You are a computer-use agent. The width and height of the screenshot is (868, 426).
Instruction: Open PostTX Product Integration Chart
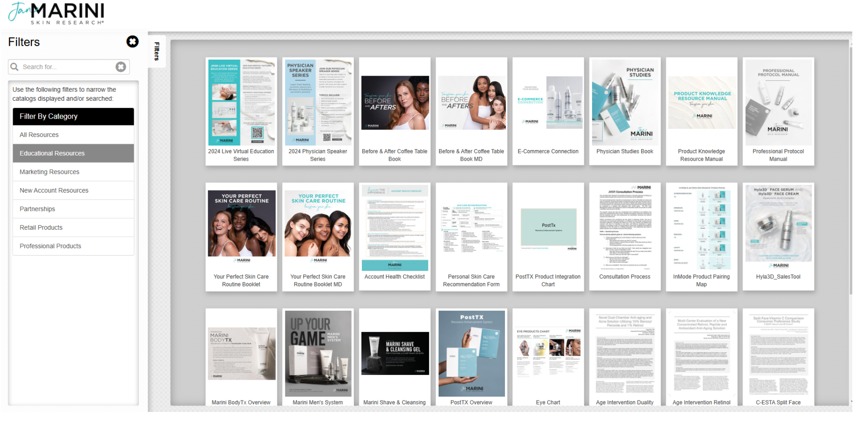(x=548, y=237)
